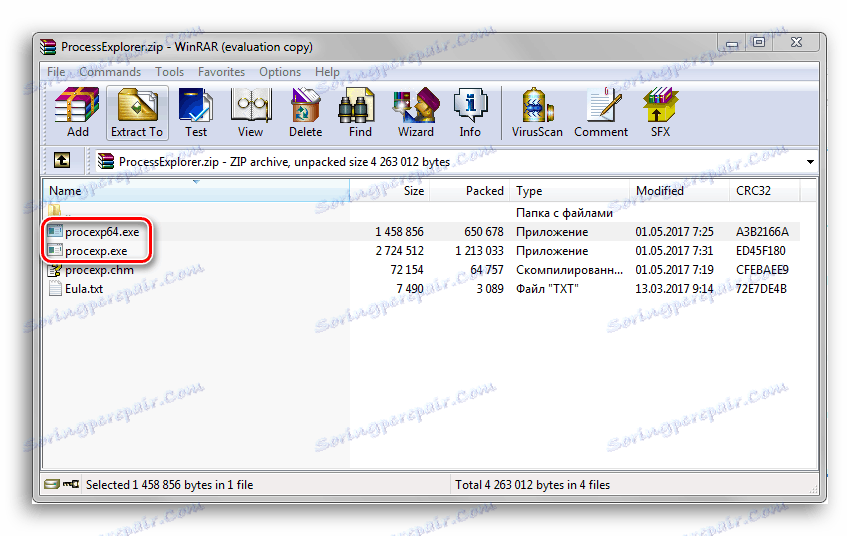Click the parent folder icon in list
860x536 pixels.
click(54, 211)
